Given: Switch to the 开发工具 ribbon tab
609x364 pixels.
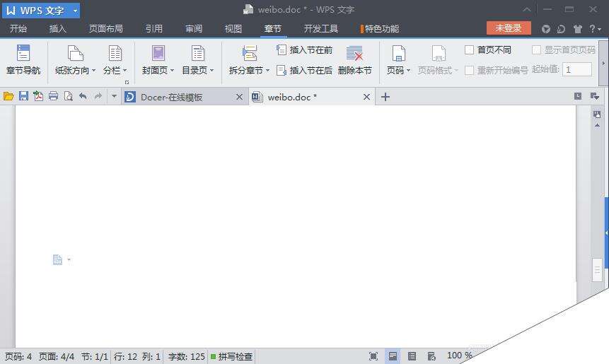Looking at the screenshot, I should [321, 28].
